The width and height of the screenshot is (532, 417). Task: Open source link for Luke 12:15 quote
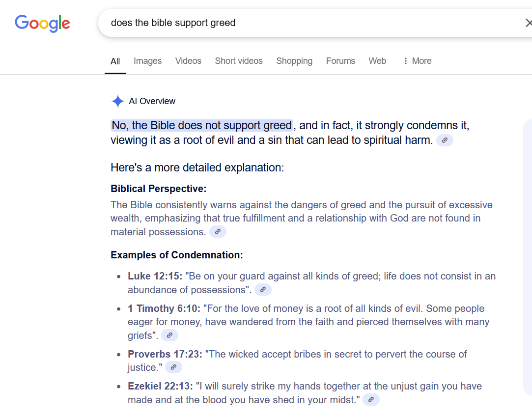[263, 290]
